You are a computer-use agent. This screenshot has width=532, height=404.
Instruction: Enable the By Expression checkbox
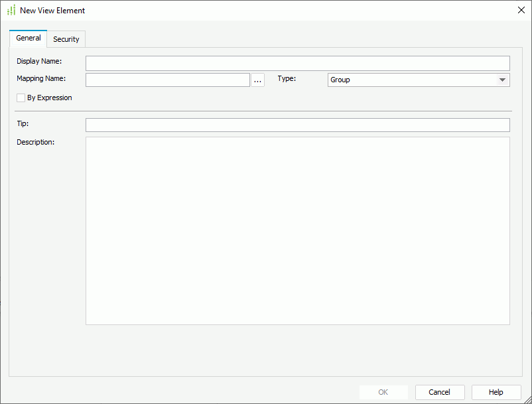pyautogui.click(x=21, y=98)
